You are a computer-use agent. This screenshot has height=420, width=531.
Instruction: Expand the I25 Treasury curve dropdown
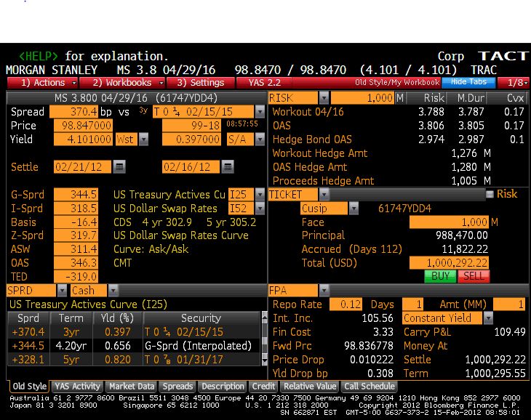[260, 195]
